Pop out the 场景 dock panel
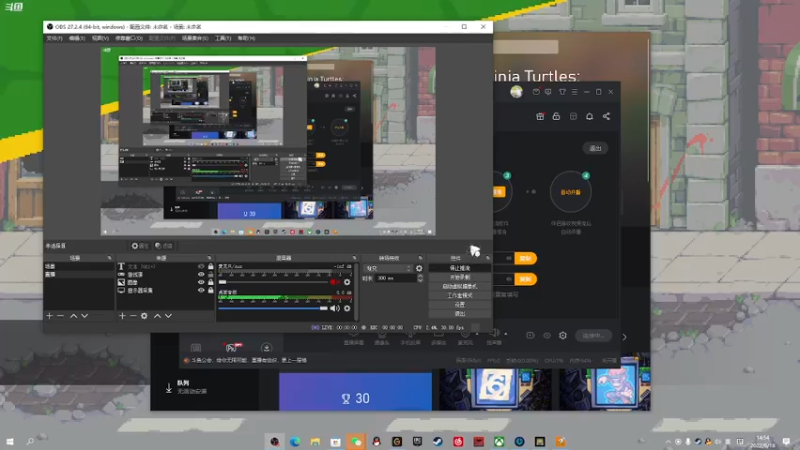800x450 pixels. pyautogui.click(x=109, y=258)
